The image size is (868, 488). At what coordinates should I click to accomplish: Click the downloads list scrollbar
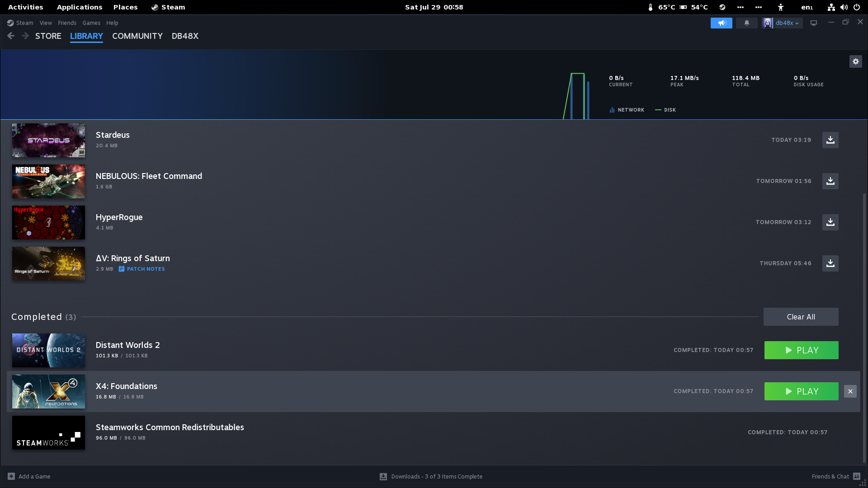coord(864,328)
